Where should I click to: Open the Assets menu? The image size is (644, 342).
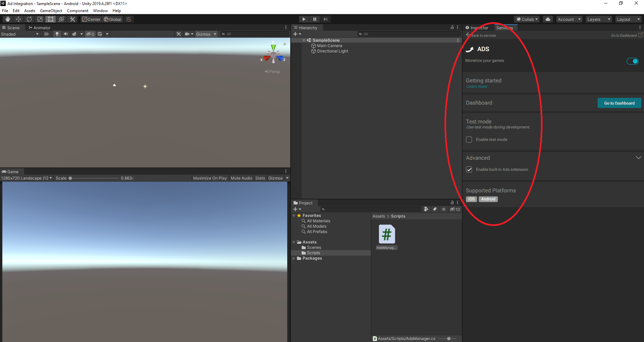[30, 11]
